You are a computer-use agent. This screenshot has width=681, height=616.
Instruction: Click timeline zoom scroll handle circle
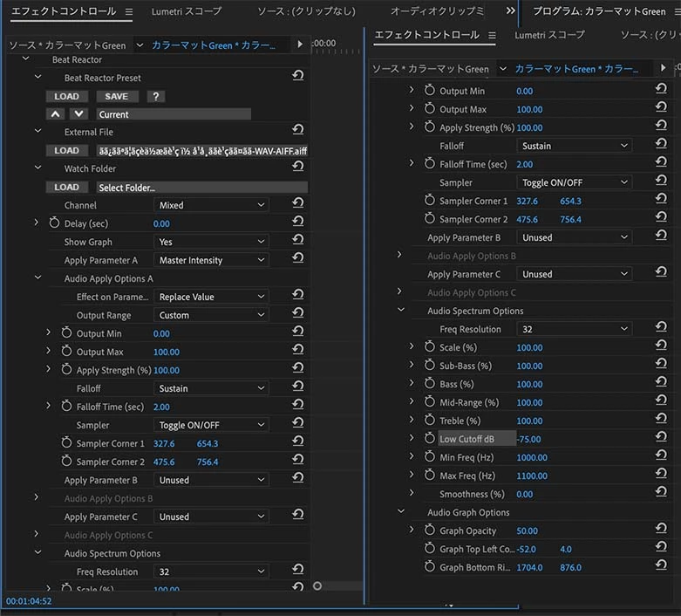pyautogui.click(x=317, y=586)
